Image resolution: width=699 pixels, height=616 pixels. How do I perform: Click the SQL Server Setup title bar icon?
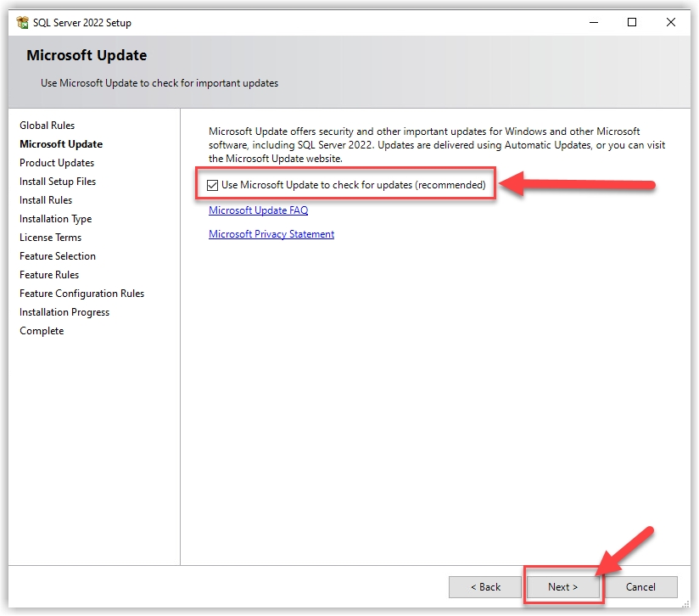[22, 22]
